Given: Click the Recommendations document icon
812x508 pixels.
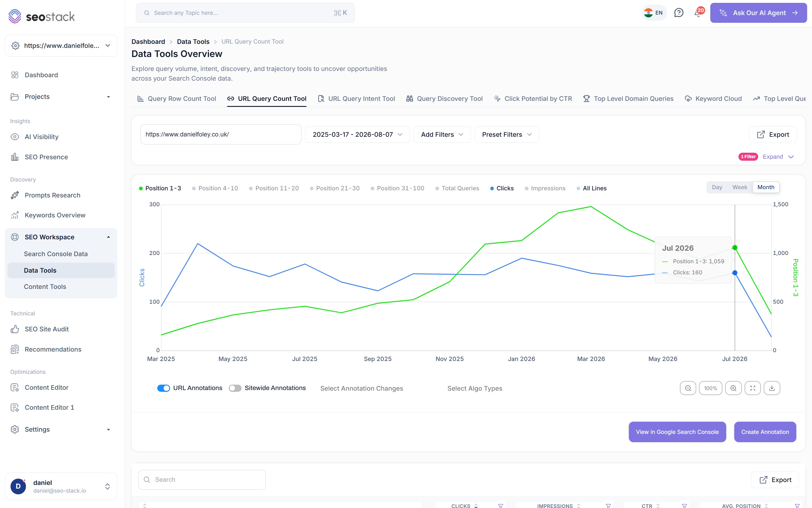Looking at the screenshot, I should [15, 349].
